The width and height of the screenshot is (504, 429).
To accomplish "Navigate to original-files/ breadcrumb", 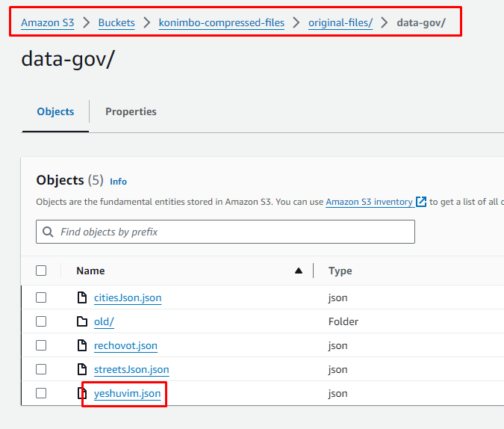I will tap(340, 23).
